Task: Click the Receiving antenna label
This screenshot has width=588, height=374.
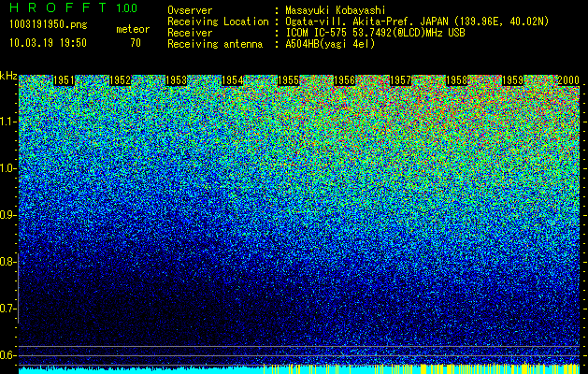Action: point(215,44)
